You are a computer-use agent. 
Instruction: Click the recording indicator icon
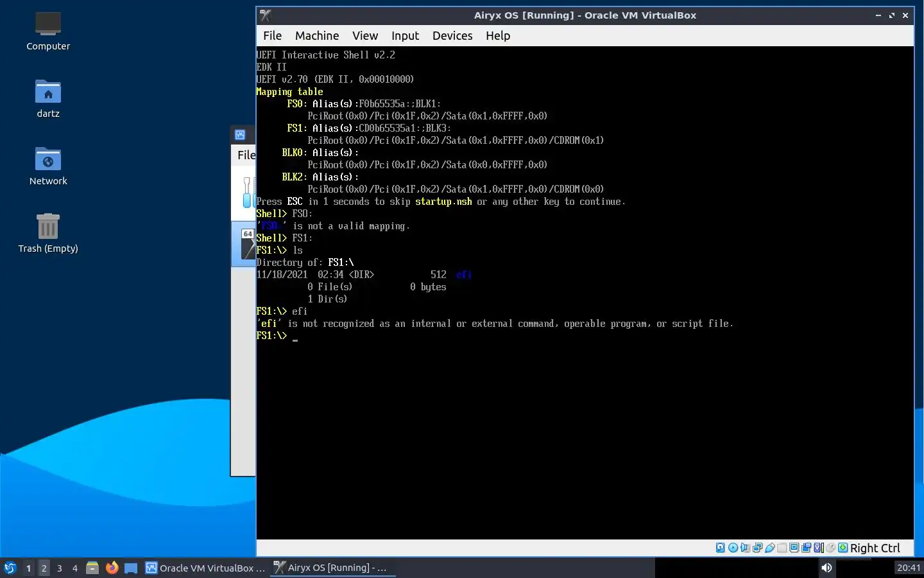806,548
